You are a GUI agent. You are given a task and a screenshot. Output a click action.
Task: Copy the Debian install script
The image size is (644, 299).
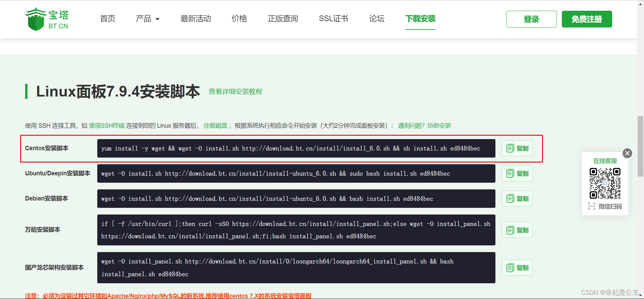tap(517, 198)
